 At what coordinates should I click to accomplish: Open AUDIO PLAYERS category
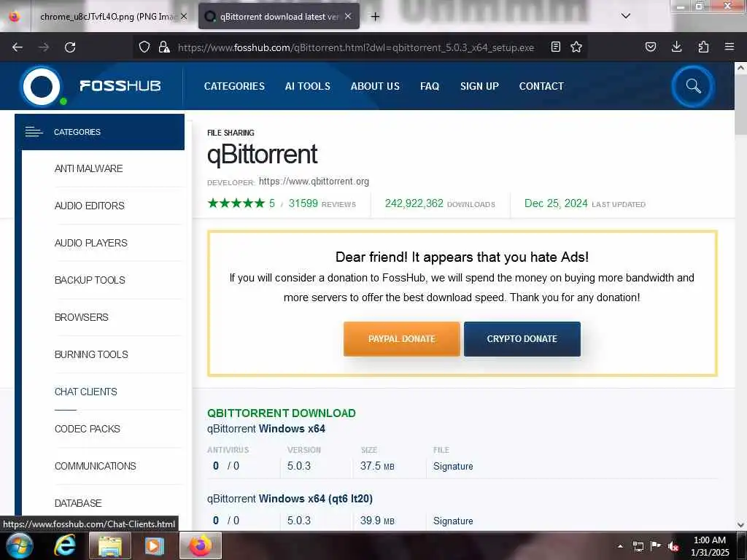pyautogui.click(x=91, y=243)
